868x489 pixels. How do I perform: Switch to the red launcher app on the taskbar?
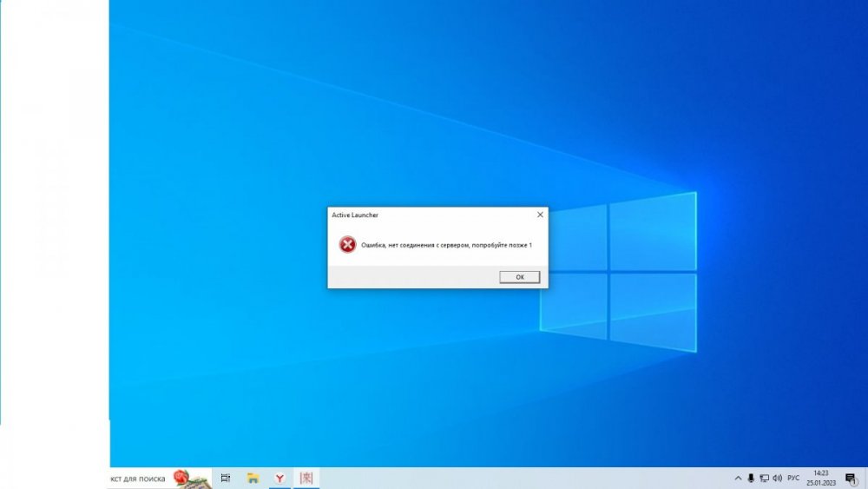[x=306, y=478]
